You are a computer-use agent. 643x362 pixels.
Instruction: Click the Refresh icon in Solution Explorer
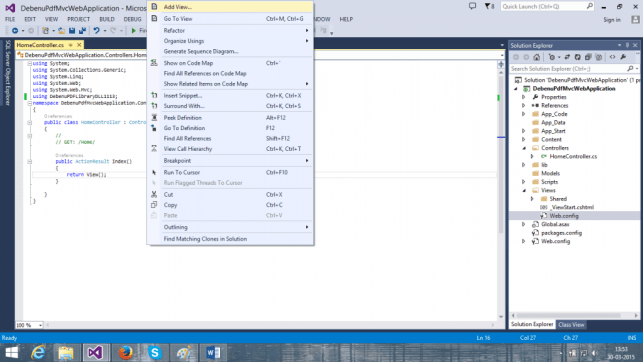point(577,57)
